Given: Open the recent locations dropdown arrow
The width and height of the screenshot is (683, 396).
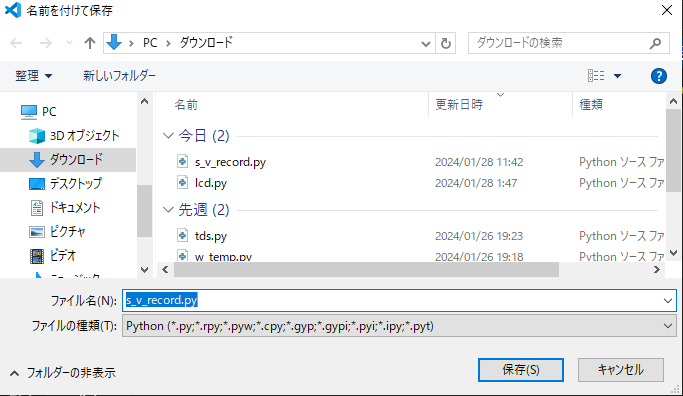Looking at the screenshot, I should pos(69,43).
